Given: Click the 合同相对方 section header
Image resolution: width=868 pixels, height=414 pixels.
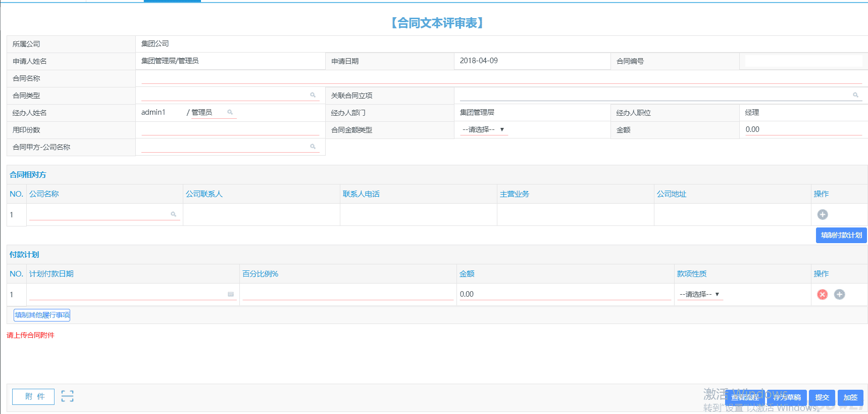Looking at the screenshot, I should pyautogui.click(x=28, y=175).
